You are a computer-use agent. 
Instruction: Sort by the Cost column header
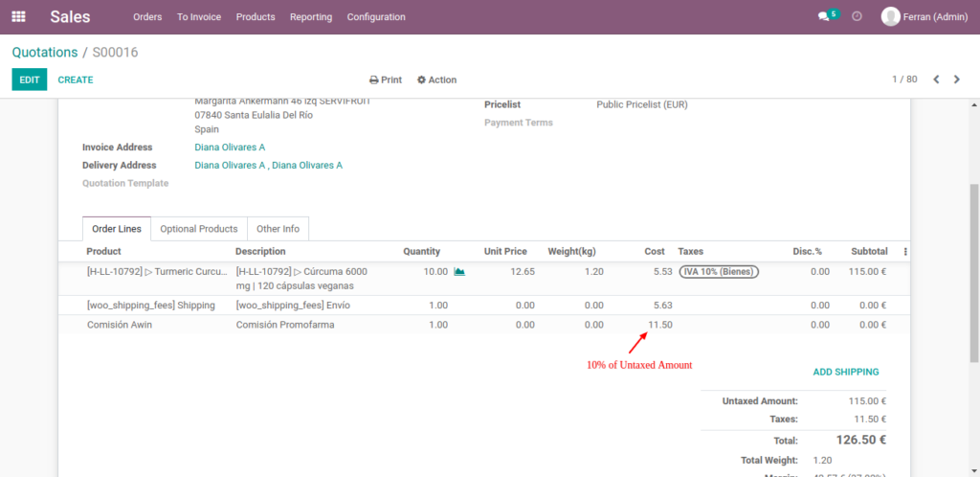[x=655, y=251]
